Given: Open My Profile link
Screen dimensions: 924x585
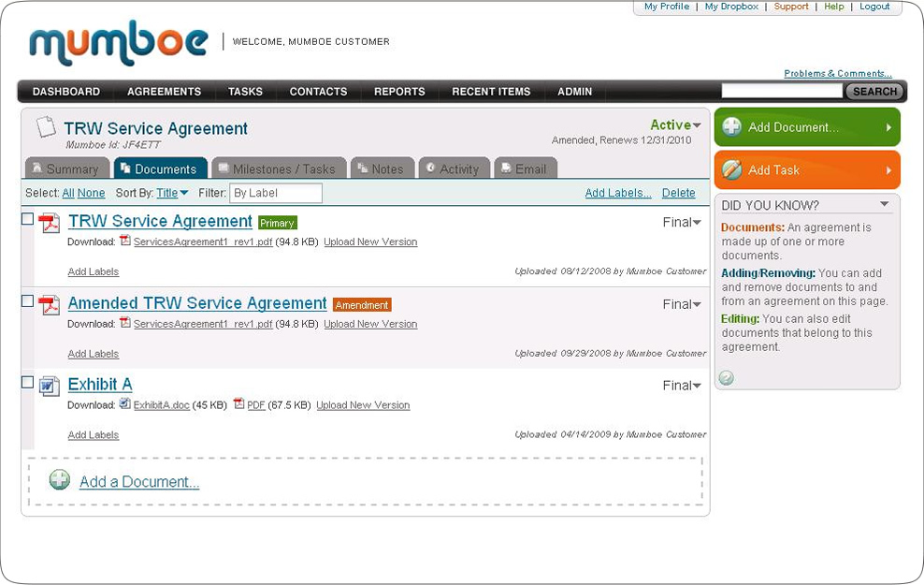Looking at the screenshot, I should 667,6.
